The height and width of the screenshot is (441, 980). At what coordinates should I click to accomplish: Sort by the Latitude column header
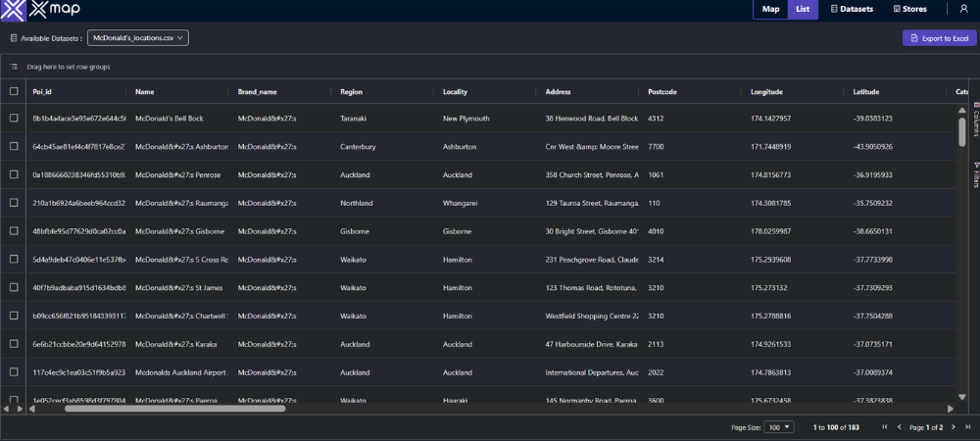pos(866,92)
